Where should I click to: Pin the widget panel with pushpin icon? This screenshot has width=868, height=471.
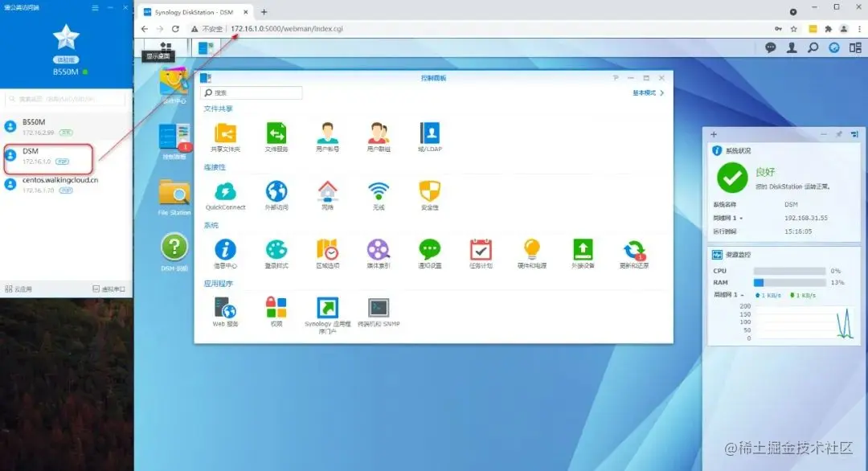[838, 134]
